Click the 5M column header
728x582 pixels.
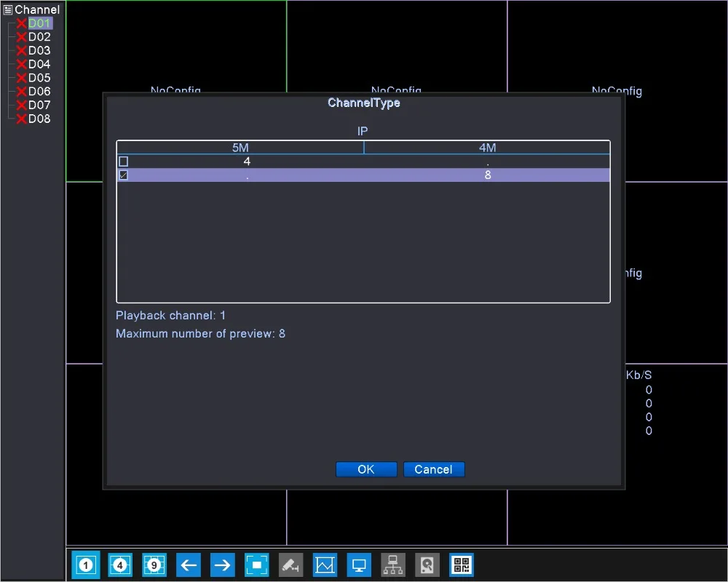point(240,148)
